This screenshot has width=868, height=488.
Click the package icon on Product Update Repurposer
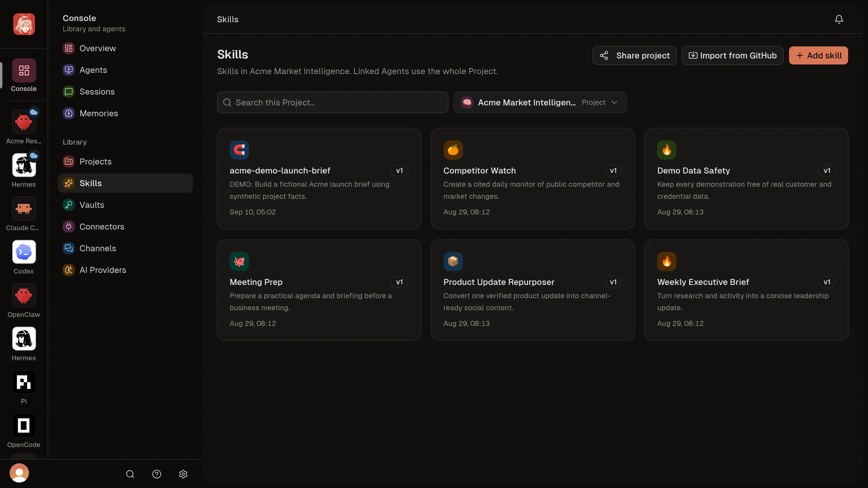pos(453,261)
